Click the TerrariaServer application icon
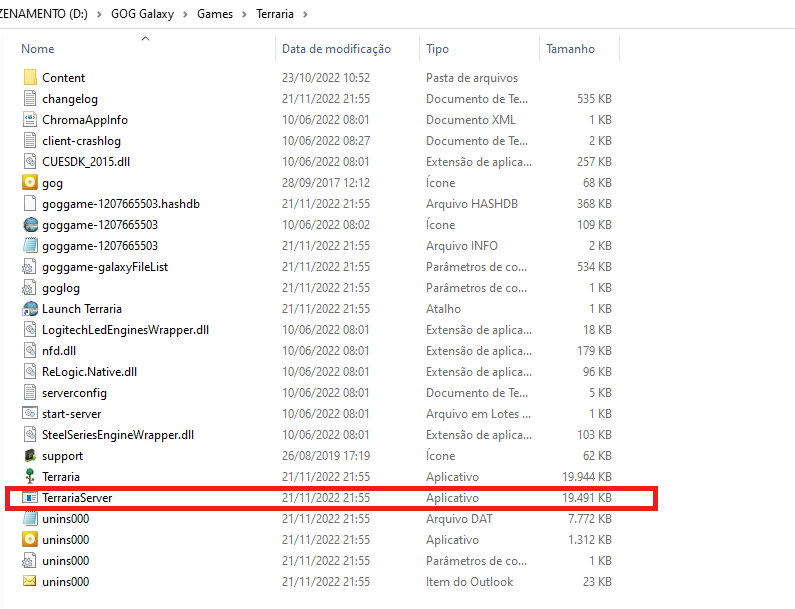 point(30,498)
